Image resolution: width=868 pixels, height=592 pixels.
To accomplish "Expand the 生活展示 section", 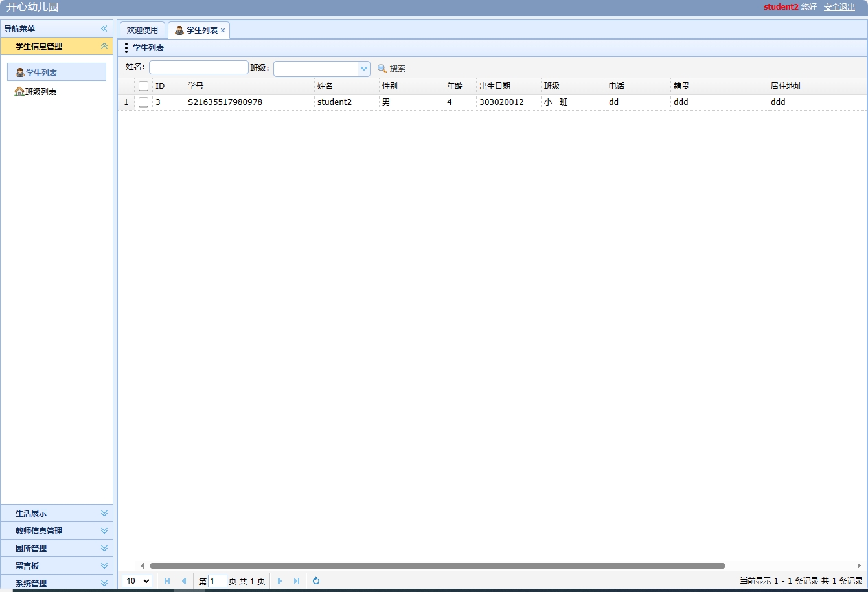I will click(x=104, y=513).
